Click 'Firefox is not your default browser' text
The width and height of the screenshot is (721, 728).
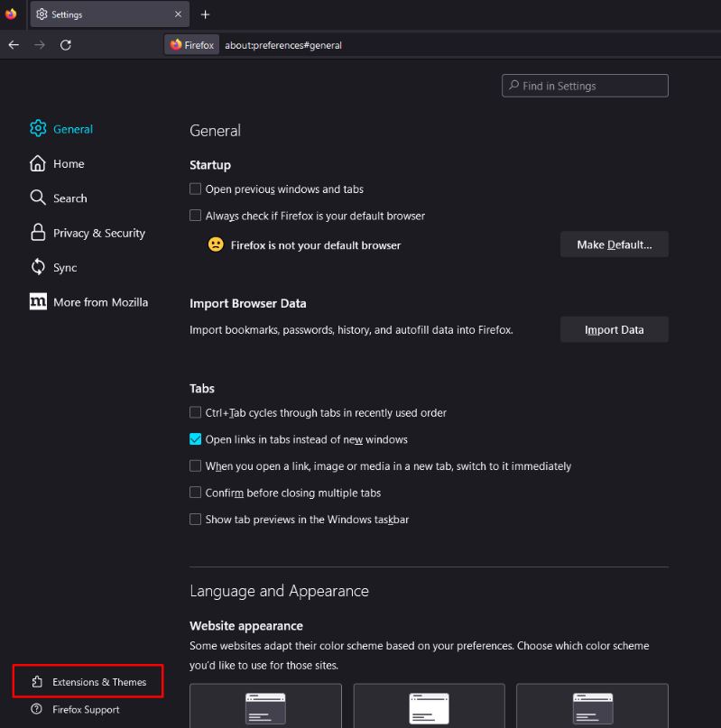coord(316,245)
